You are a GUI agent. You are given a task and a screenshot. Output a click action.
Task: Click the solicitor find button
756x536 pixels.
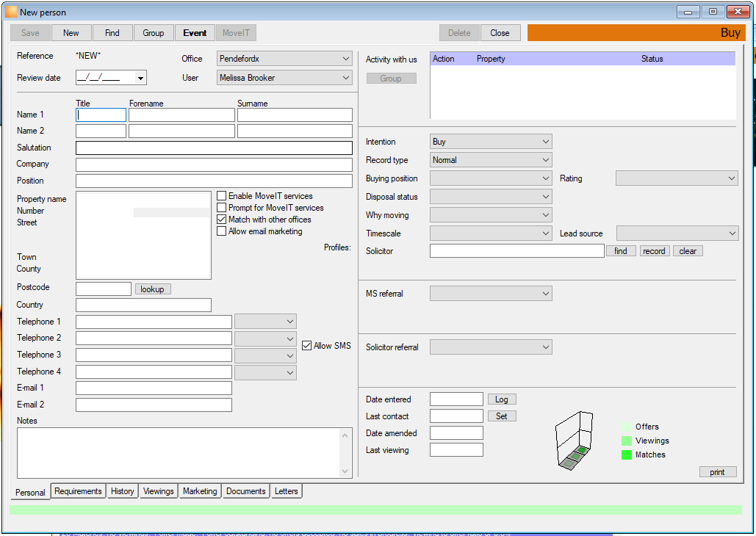point(621,251)
